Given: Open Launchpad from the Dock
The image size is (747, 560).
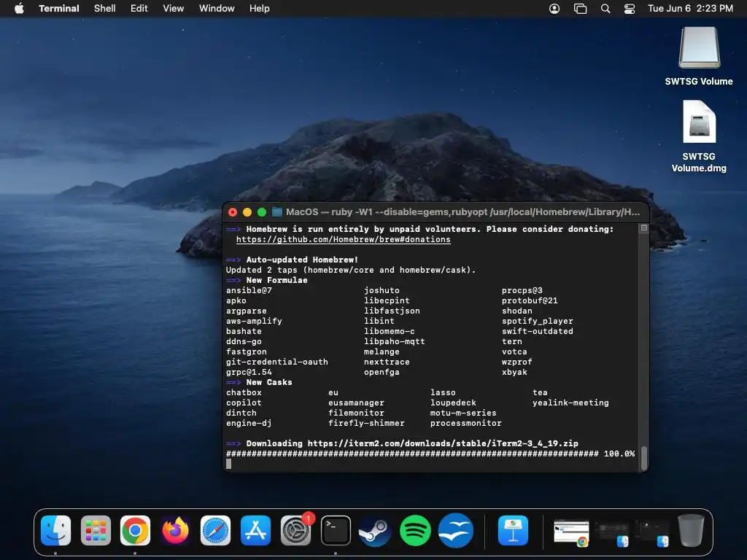Looking at the screenshot, I should coord(96,531).
